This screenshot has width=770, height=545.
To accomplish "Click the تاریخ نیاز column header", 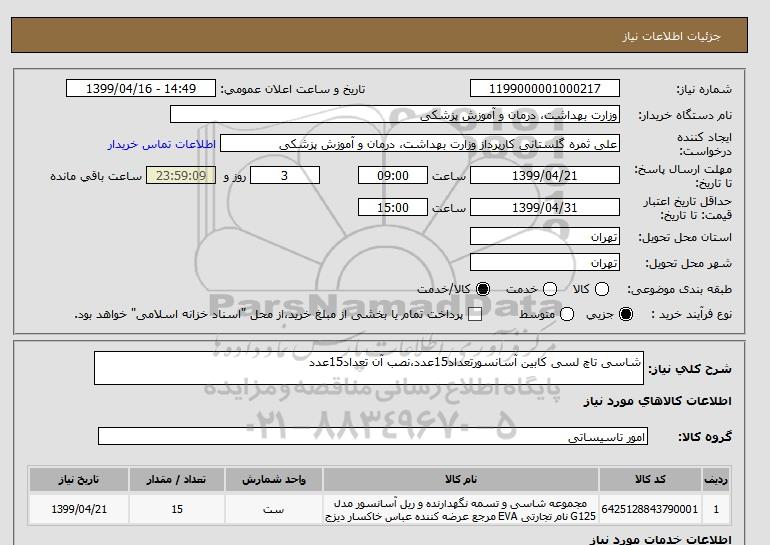I will pos(79,480).
